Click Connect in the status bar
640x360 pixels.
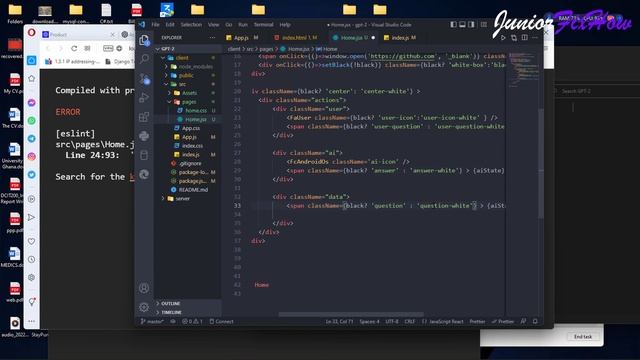pos(221,322)
